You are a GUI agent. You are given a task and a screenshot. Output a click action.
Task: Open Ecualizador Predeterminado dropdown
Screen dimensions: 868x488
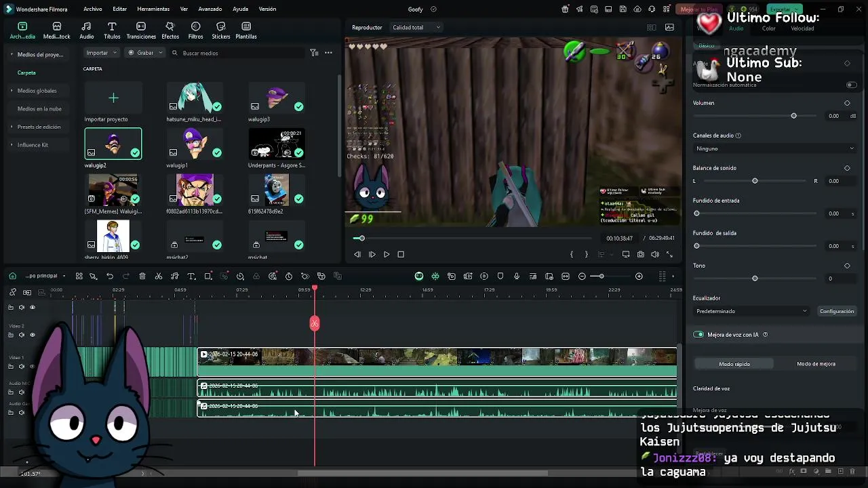coord(751,311)
